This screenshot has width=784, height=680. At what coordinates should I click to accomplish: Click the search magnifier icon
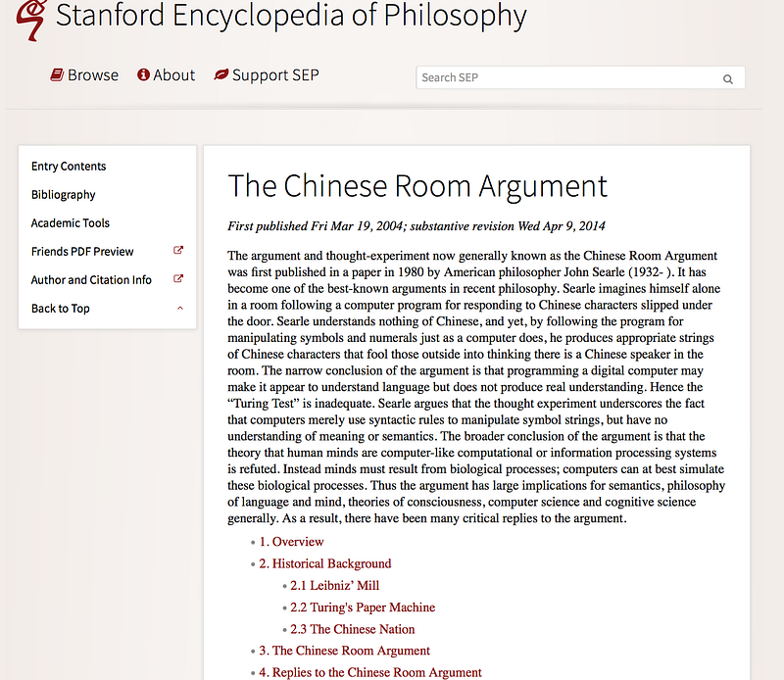tap(727, 79)
